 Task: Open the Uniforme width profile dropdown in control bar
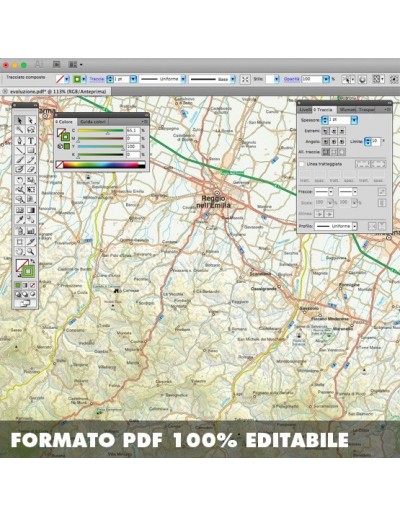183,79
